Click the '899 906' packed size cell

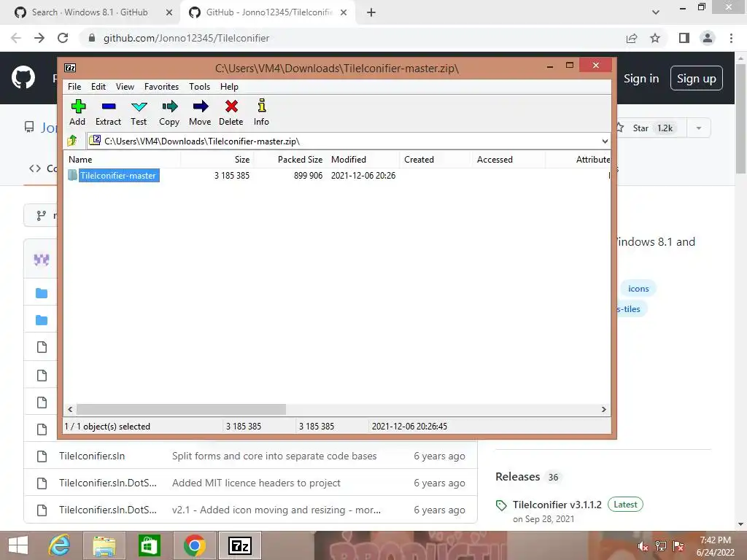tap(308, 176)
